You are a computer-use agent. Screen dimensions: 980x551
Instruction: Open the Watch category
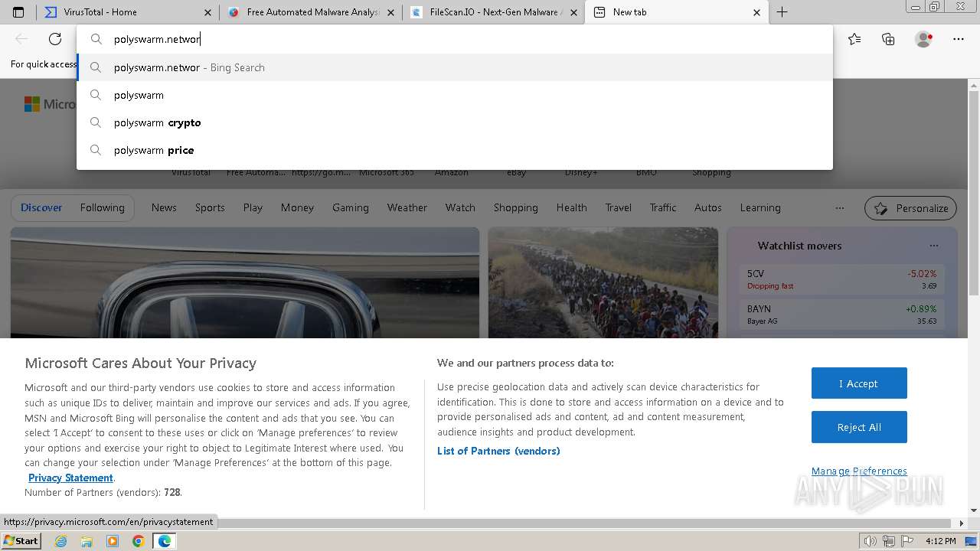[460, 207]
